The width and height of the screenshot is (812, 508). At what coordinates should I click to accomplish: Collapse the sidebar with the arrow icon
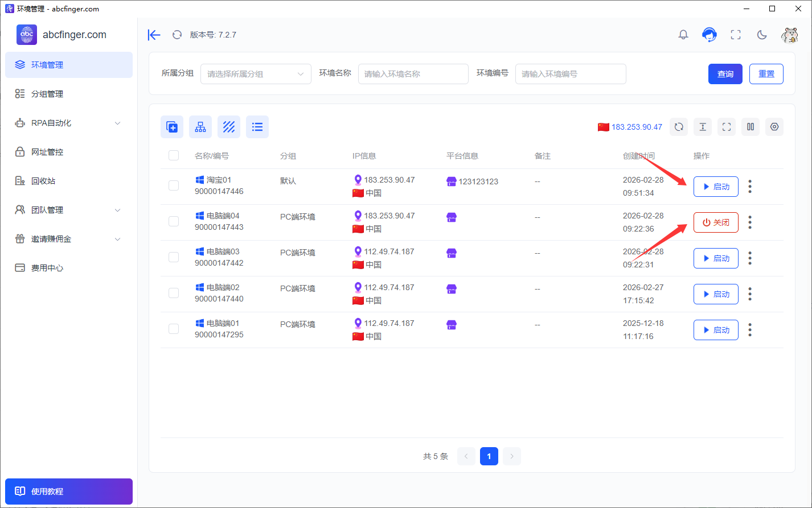tap(154, 35)
